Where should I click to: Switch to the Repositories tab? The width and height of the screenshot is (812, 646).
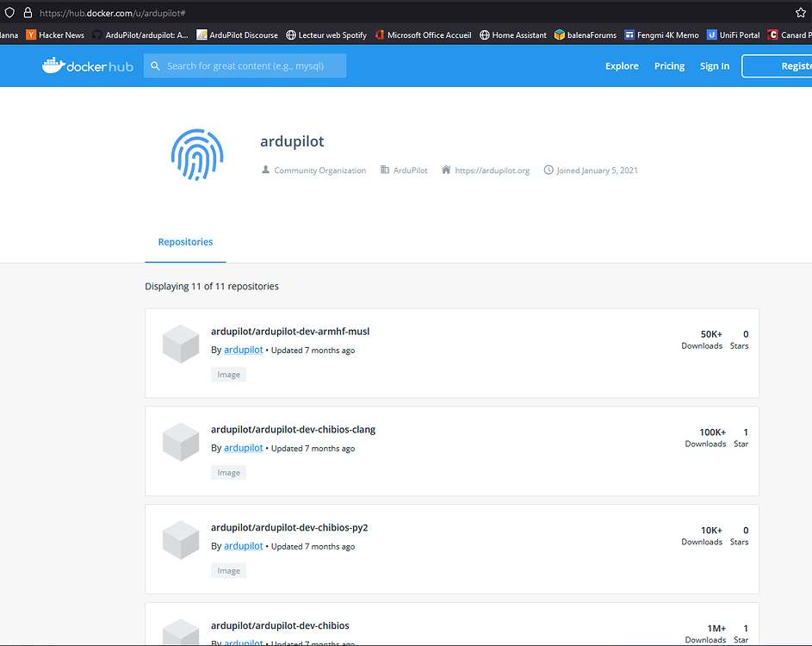point(185,242)
